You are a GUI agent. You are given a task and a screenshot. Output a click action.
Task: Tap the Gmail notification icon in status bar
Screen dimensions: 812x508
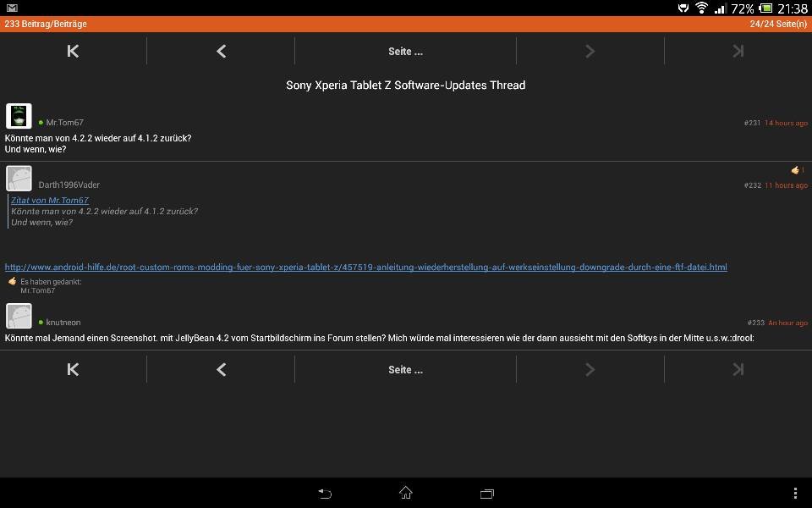[12, 8]
